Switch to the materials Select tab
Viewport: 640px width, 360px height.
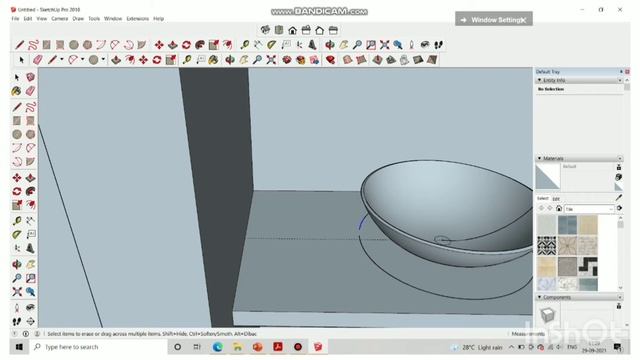[x=542, y=198]
